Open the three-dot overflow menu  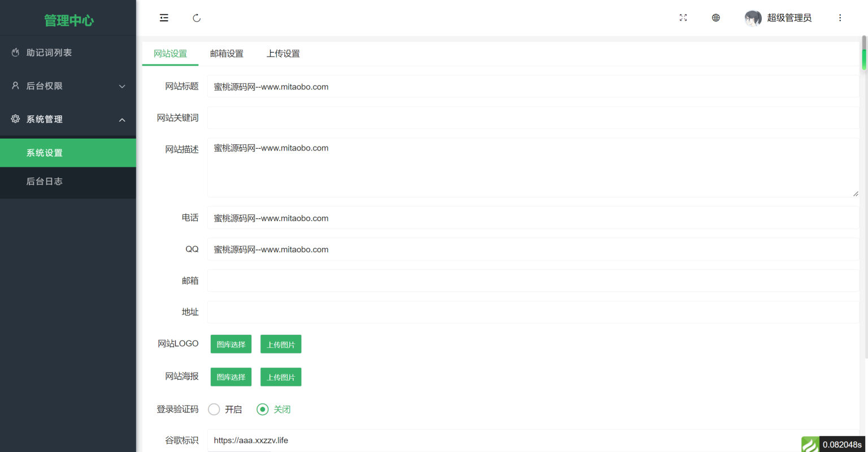pyautogui.click(x=840, y=18)
